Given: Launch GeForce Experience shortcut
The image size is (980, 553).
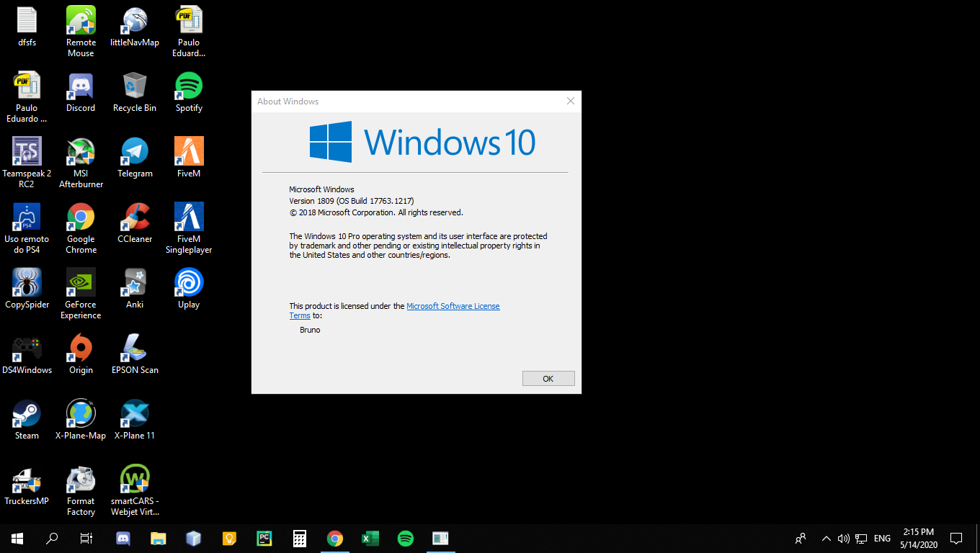Looking at the screenshot, I should click(x=81, y=294).
